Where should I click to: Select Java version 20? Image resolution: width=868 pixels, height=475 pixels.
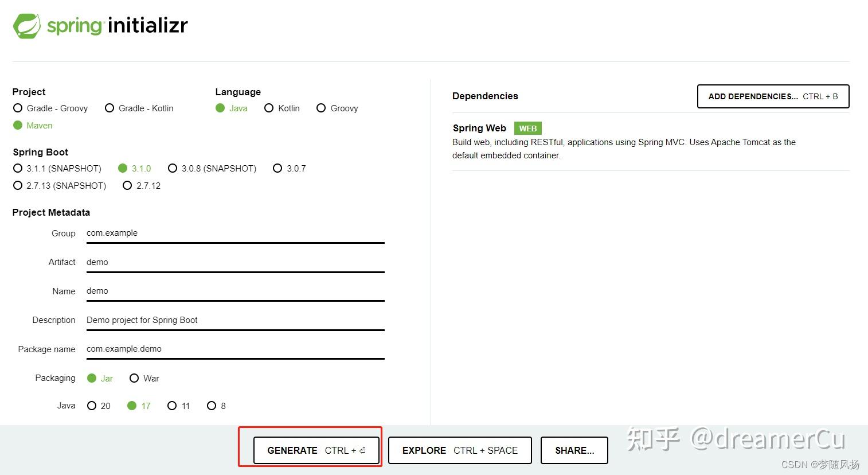coord(92,406)
